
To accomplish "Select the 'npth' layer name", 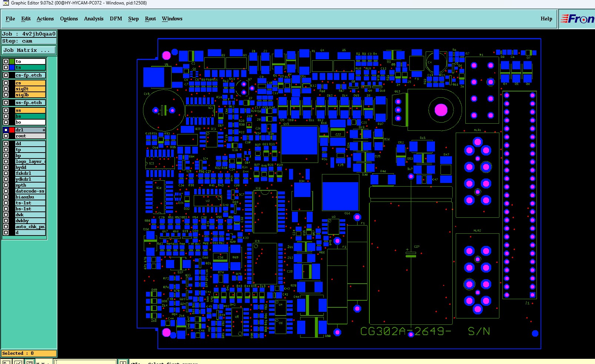I will 30,185.
